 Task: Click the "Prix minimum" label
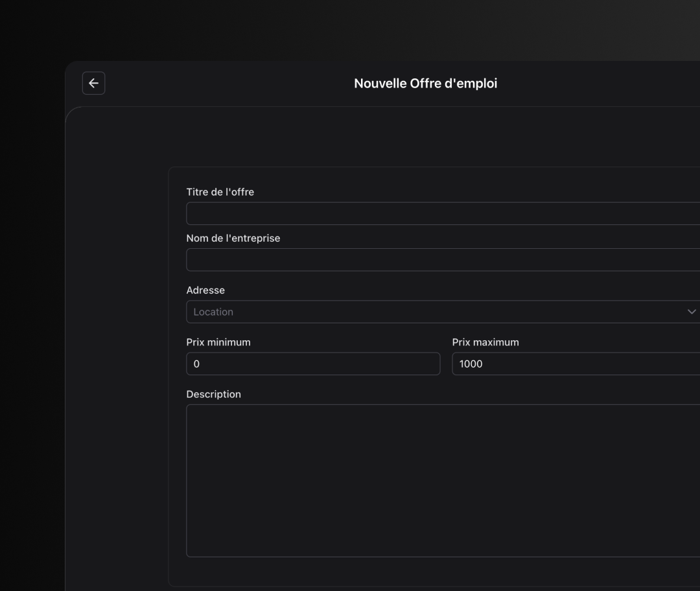coord(218,342)
